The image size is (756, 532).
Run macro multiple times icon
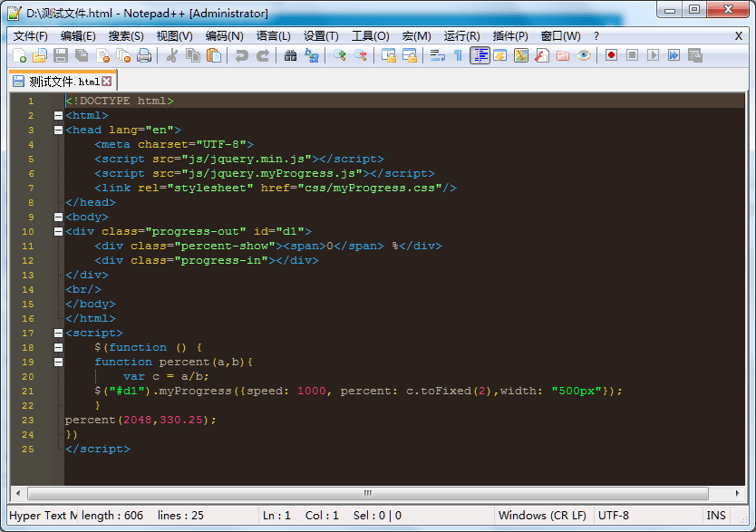coord(674,55)
